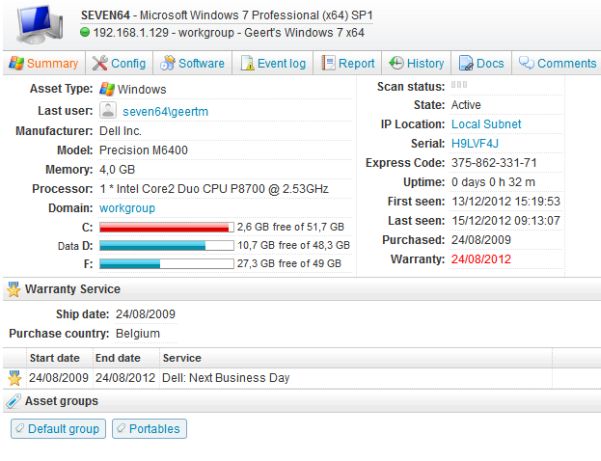Open the Docs tab
The width and height of the screenshot is (601, 461).
481,63
